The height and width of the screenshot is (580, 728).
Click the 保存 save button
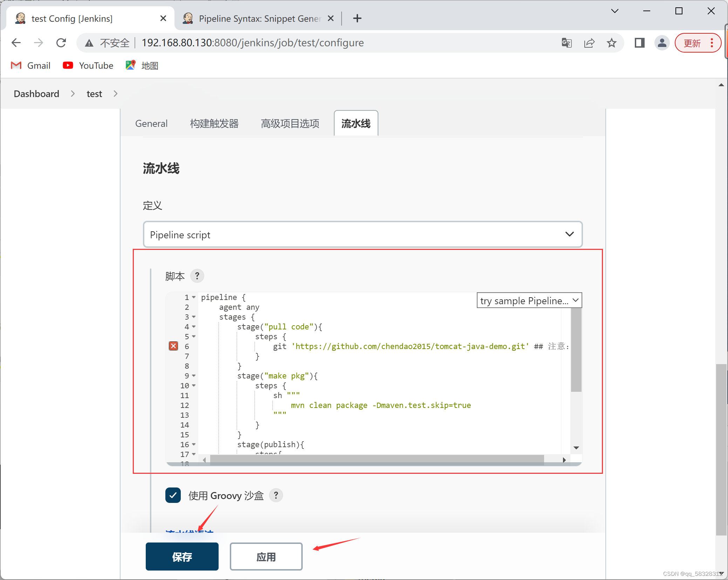pos(182,557)
